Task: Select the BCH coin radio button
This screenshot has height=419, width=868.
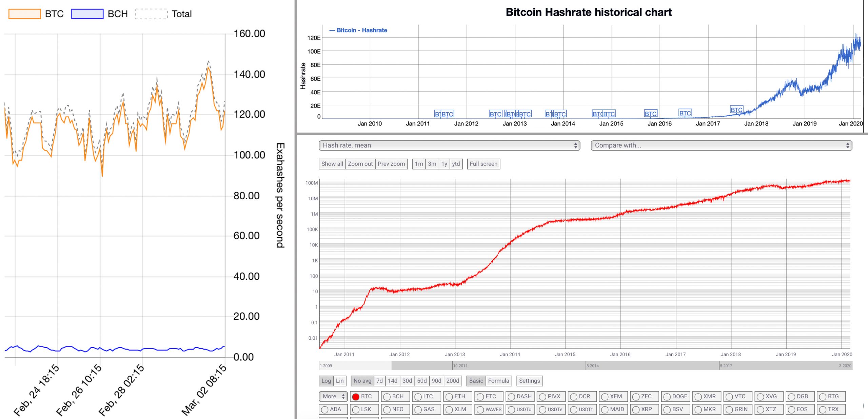Action: point(387,397)
